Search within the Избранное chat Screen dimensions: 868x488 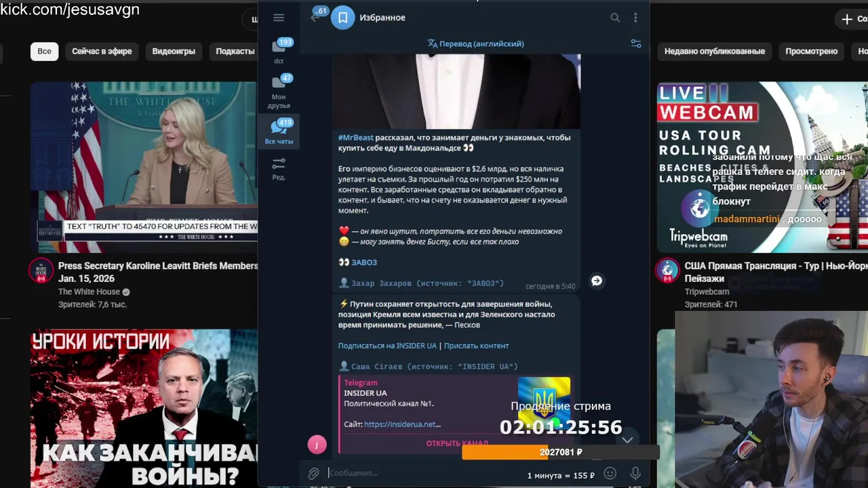point(615,18)
